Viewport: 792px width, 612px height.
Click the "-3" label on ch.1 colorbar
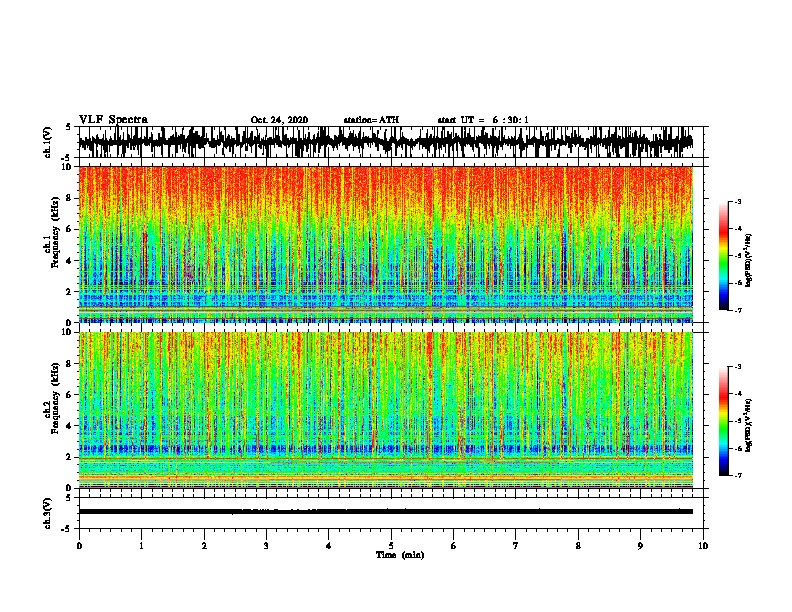tap(737, 201)
